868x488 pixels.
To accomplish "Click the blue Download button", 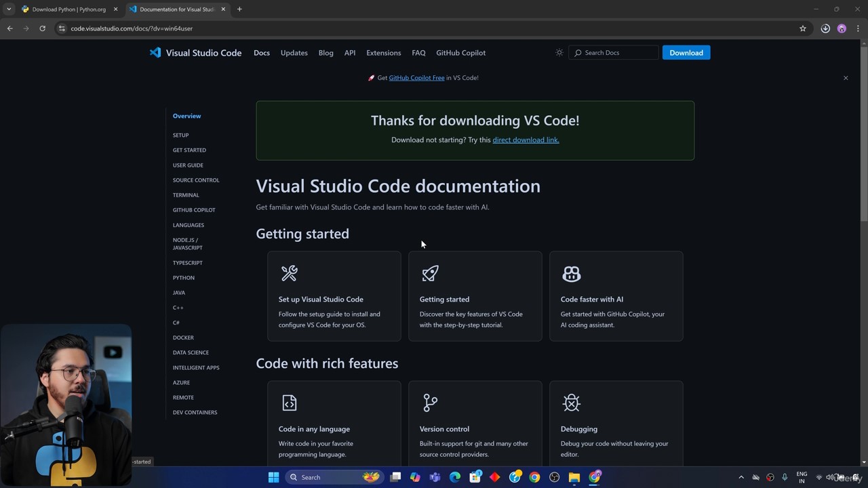I will (686, 53).
